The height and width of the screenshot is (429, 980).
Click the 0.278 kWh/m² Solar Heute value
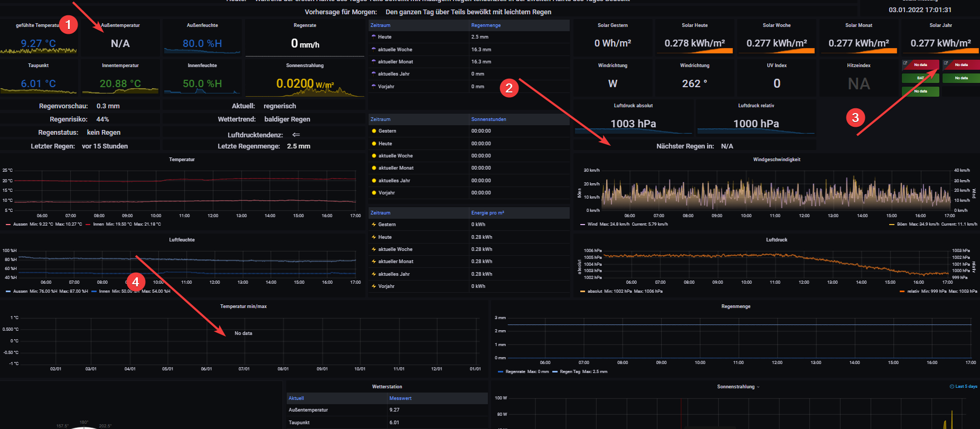tap(694, 43)
